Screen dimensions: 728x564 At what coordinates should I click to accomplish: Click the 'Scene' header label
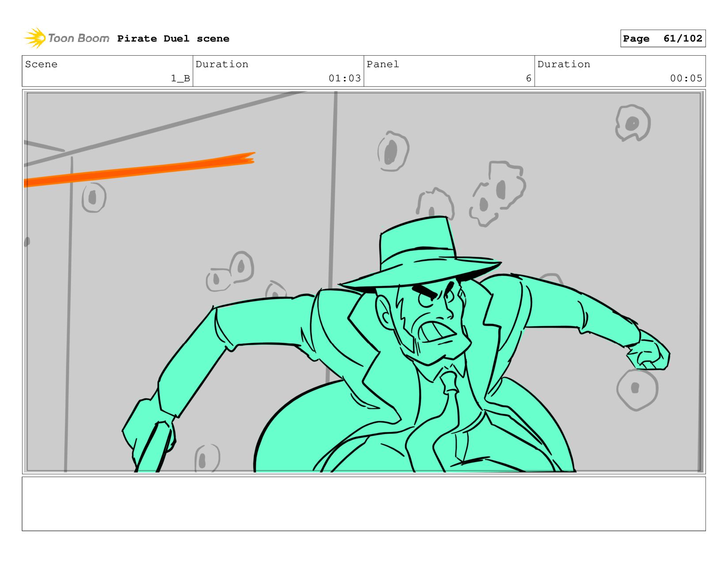(x=41, y=65)
